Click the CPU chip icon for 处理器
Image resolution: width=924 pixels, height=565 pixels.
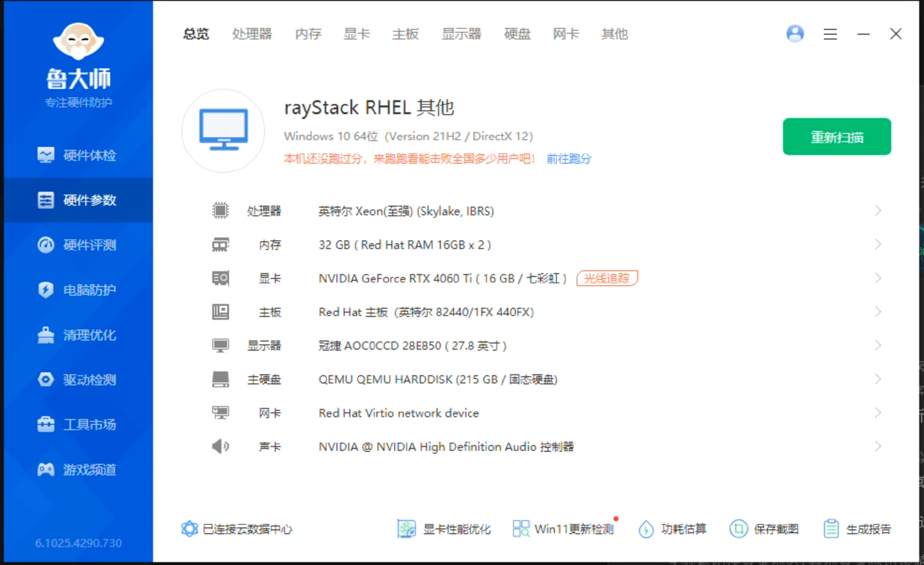point(220,210)
